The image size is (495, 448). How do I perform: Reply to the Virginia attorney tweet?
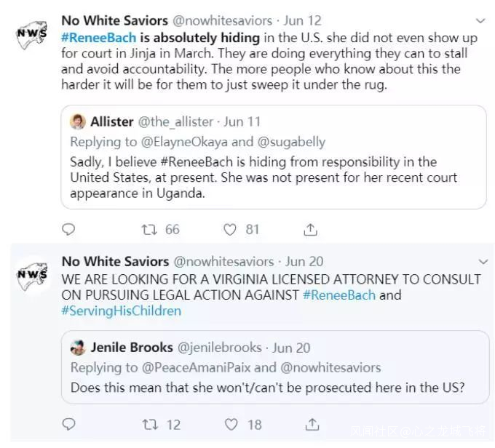tap(69, 423)
